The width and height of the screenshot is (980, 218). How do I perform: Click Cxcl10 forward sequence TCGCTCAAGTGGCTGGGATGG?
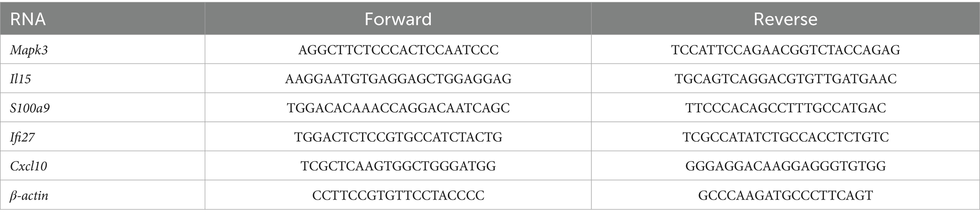pos(398,166)
